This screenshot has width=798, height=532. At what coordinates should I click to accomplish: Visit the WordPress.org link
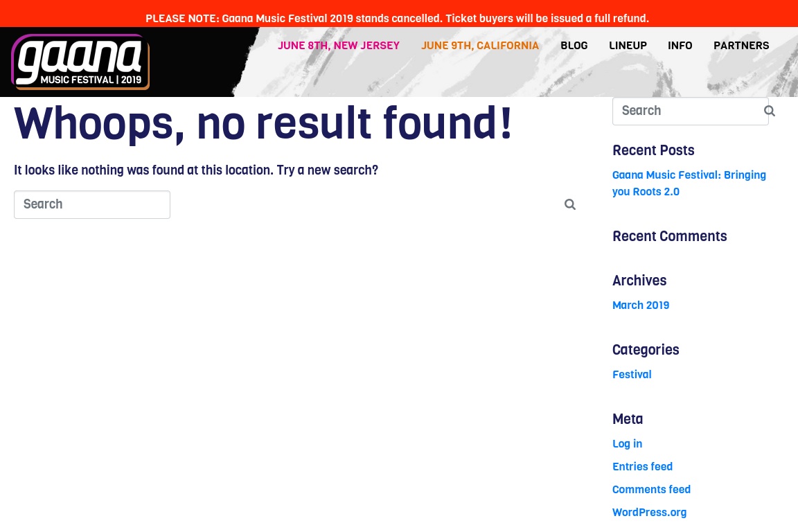649,512
